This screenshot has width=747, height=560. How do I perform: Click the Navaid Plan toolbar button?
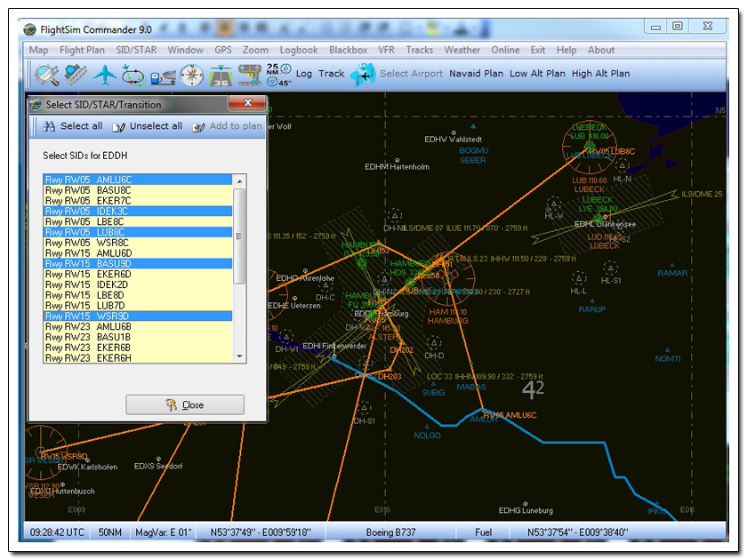point(476,74)
